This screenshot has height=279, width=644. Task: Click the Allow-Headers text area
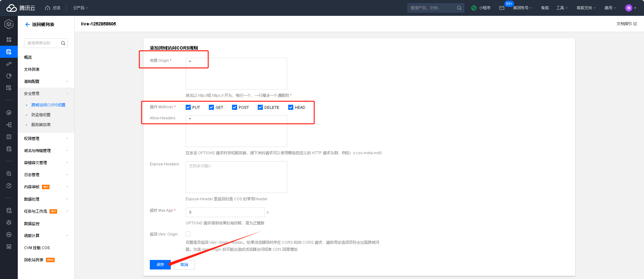click(236, 131)
